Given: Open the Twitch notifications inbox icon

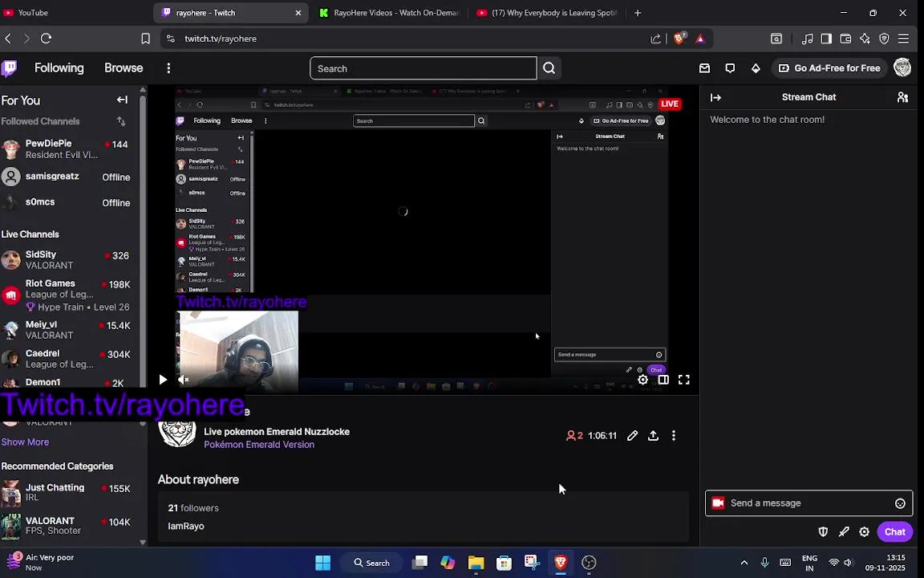Looking at the screenshot, I should tap(704, 68).
